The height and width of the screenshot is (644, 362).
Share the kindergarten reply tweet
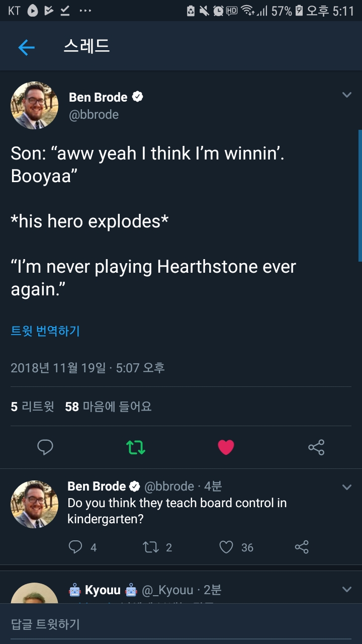point(301,547)
